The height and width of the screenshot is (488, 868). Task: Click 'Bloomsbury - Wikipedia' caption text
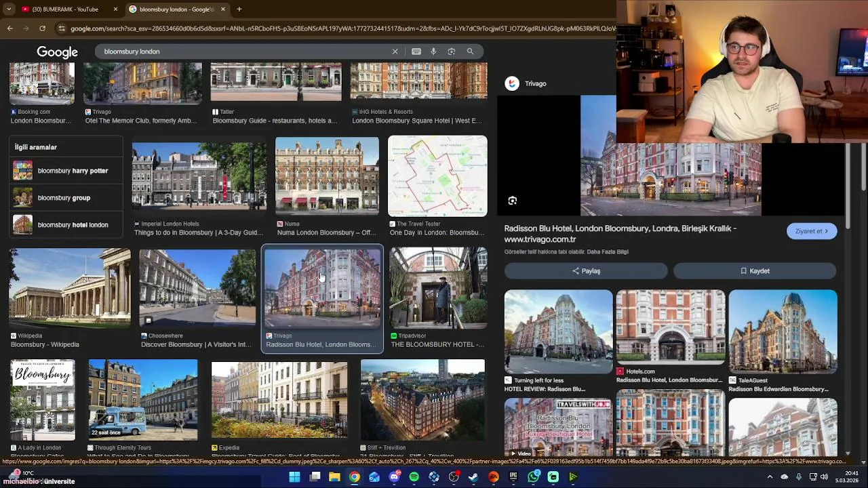click(x=45, y=345)
